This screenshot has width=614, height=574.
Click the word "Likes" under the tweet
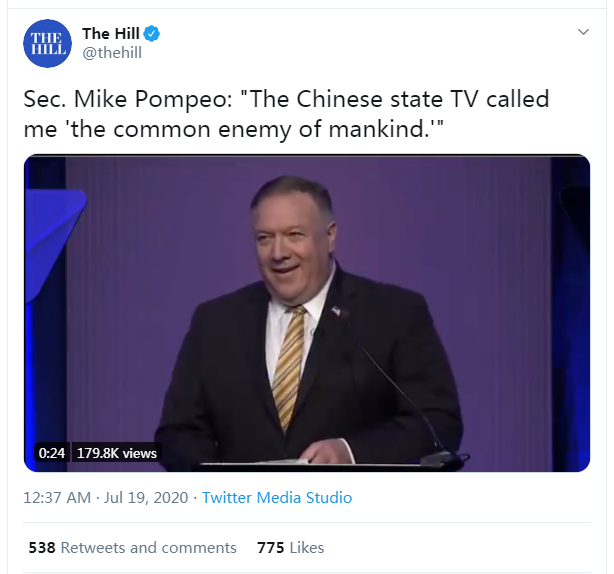[306, 547]
